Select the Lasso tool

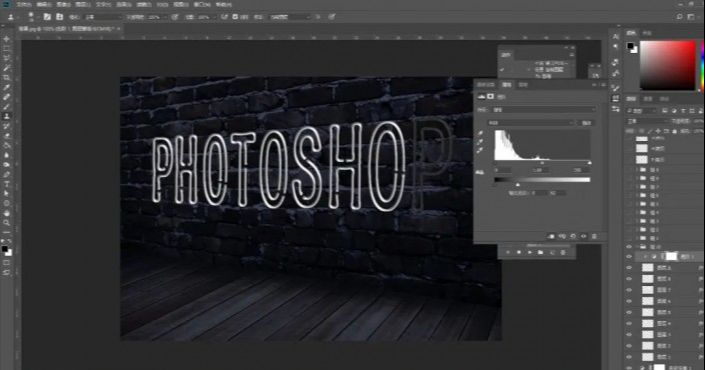tap(6, 58)
